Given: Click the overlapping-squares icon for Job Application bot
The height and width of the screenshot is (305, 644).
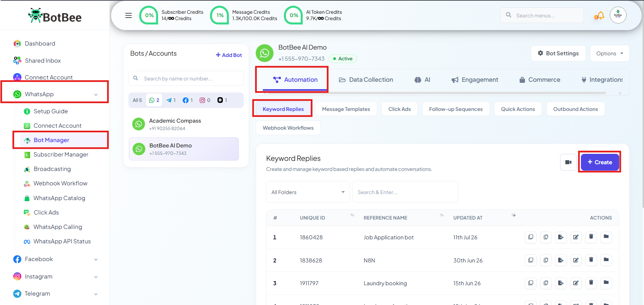Looking at the screenshot, I should 531,237.
